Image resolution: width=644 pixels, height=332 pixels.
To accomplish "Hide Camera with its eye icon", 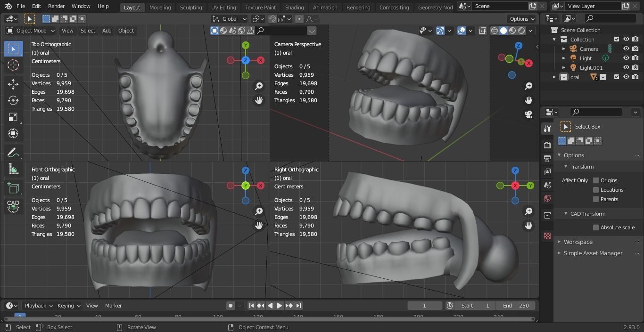I will 626,49.
